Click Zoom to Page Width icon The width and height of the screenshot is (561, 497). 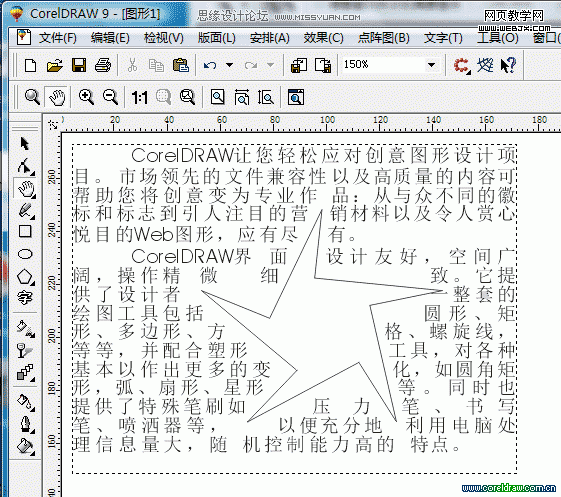click(x=242, y=97)
